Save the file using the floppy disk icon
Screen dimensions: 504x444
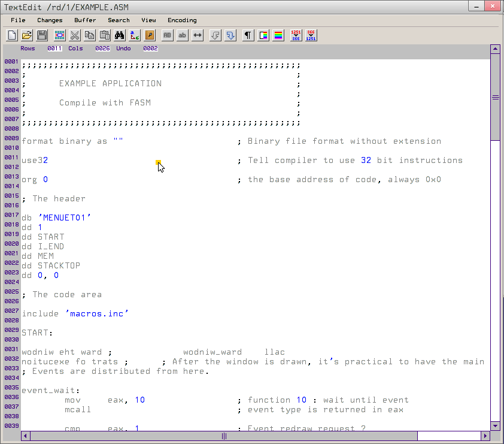click(42, 35)
